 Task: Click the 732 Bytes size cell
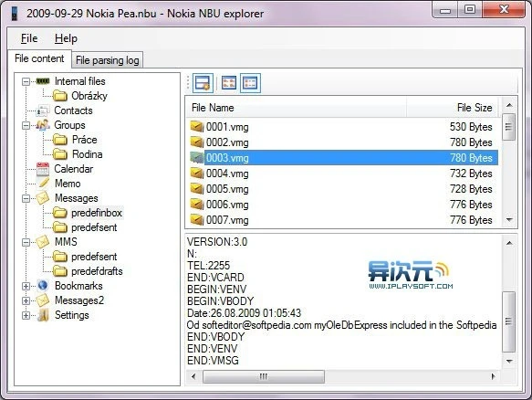(471, 174)
